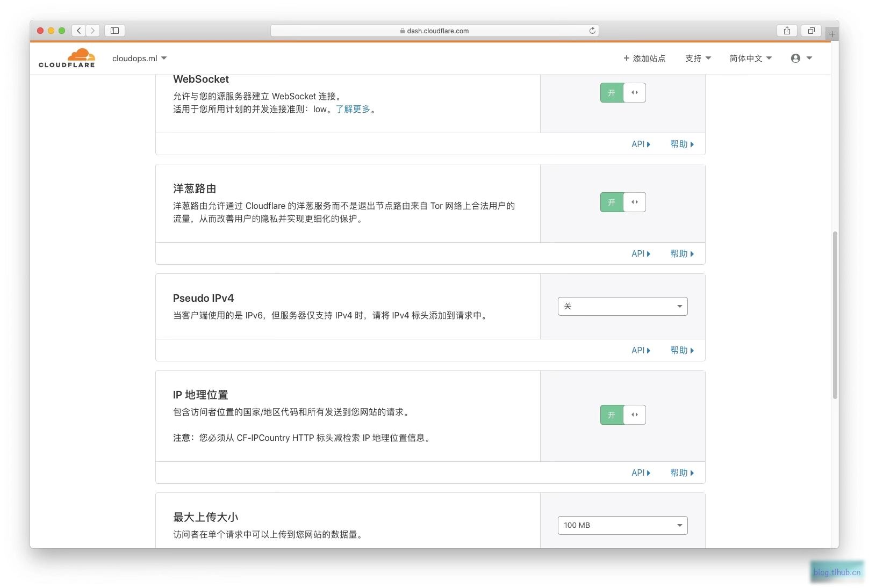The image size is (869, 588).
Task: Toggle the IP 地理位置 switch
Action: coord(623,415)
